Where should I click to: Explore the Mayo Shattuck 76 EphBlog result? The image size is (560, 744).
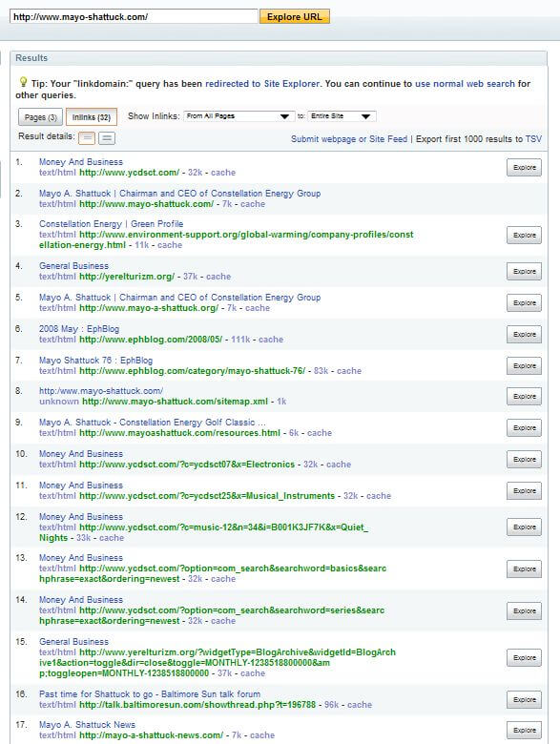coord(524,366)
